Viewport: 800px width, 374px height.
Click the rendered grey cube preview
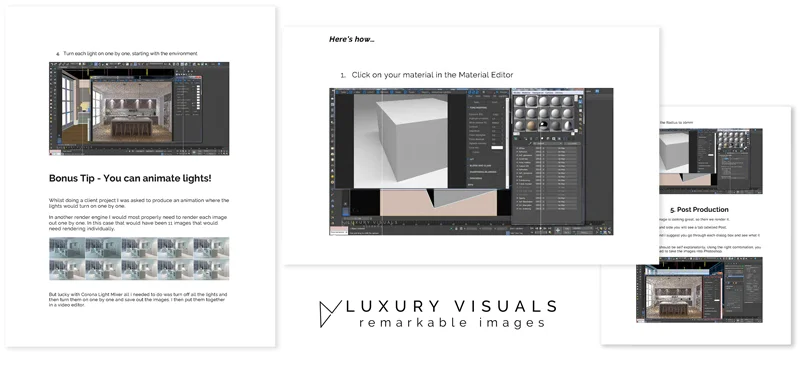point(401,142)
